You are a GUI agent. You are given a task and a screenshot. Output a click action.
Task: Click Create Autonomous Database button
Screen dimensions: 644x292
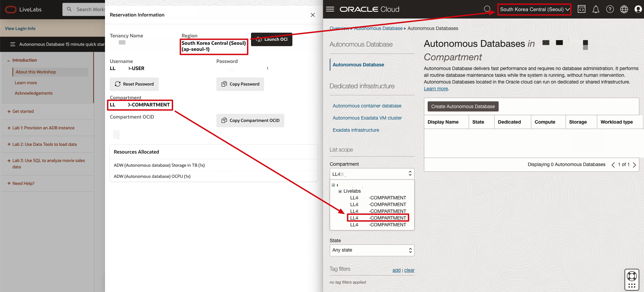(463, 106)
